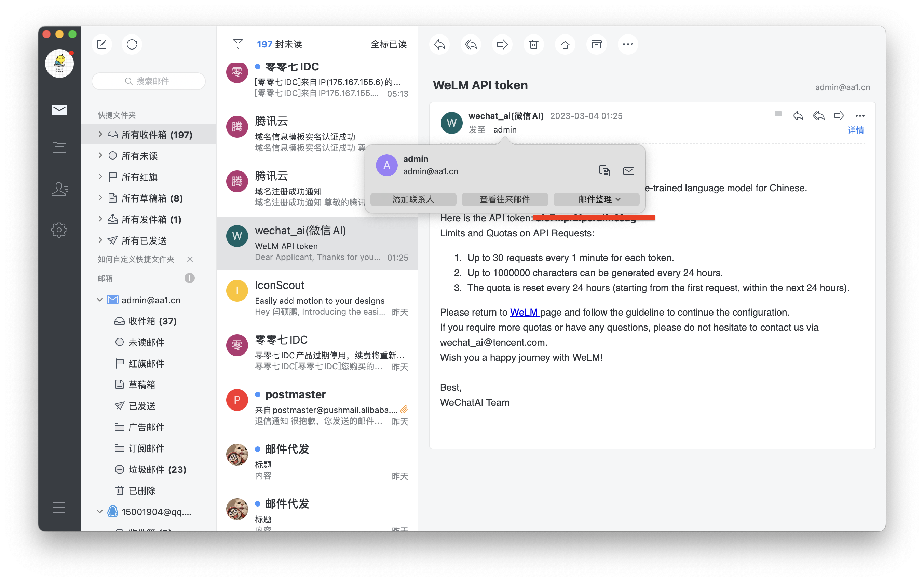
Task: Expand the 所有发件箱 (1) folder
Action: coord(100,219)
